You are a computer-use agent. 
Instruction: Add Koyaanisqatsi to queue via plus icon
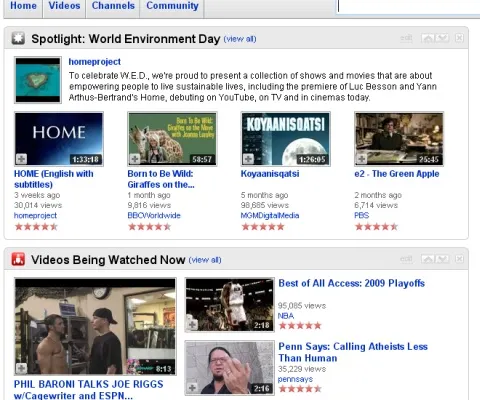[x=248, y=159]
